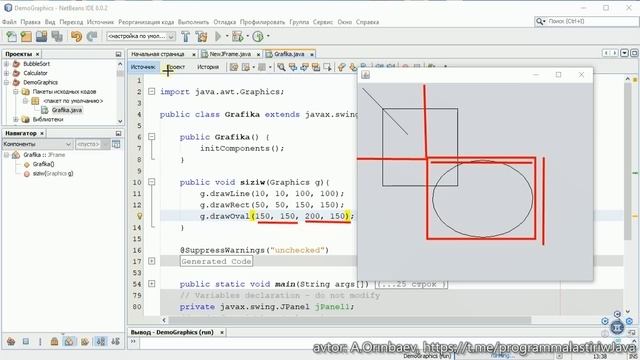Click the Generated Code collapsed block
Image resolution: width=640 pixels, height=360 pixels.
[216, 262]
